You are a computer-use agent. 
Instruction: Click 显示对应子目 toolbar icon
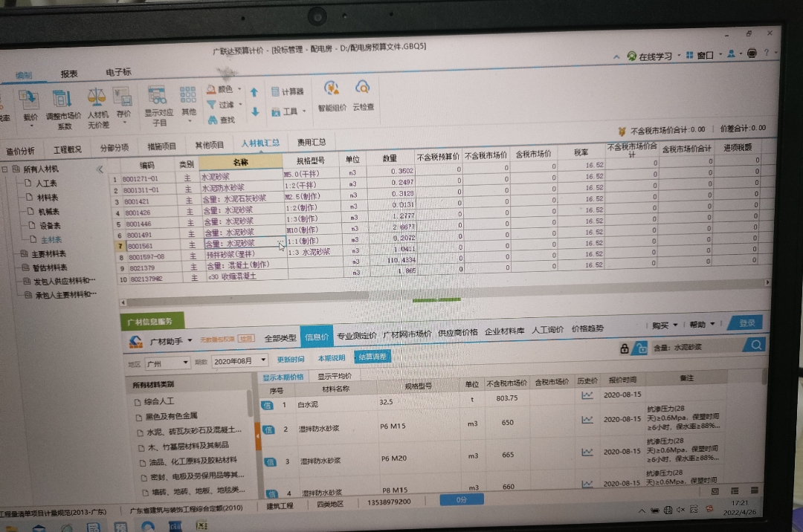(157, 96)
